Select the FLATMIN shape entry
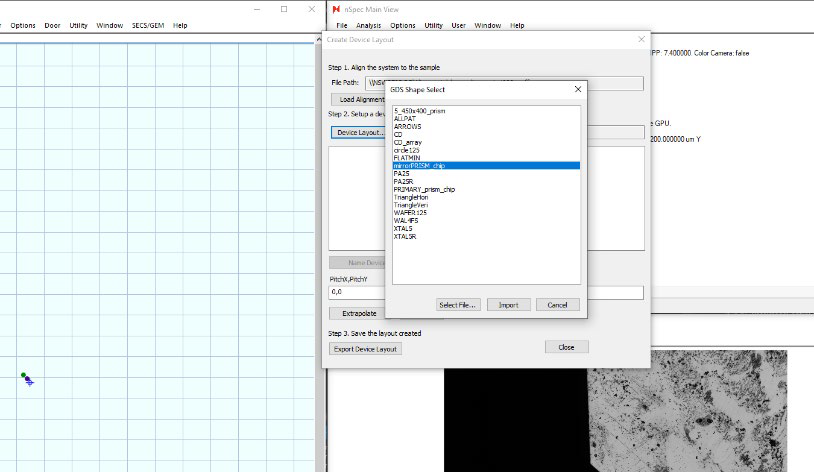This screenshot has height=472, width=814. (409, 157)
